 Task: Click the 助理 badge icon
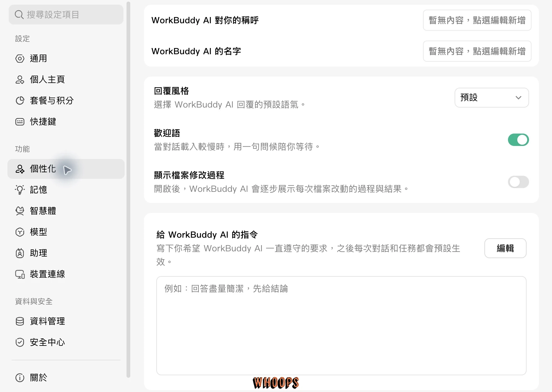pyautogui.click(x=20, y=253)
